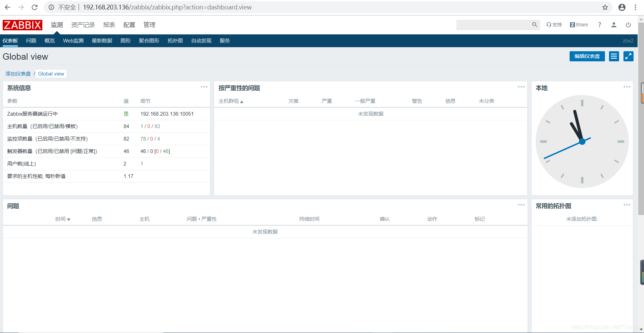
Task: Open the Chrome three-dot menu
Action: tap(635, 7)
